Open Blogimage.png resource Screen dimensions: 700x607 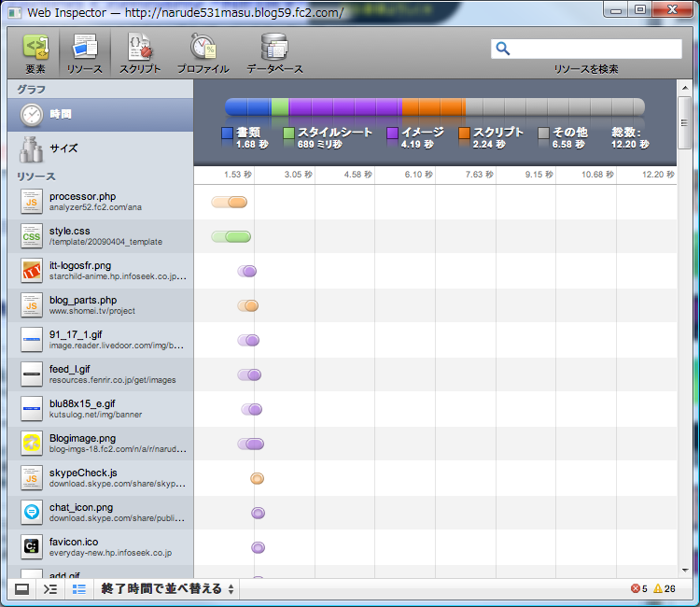click(x=101, y=443)
